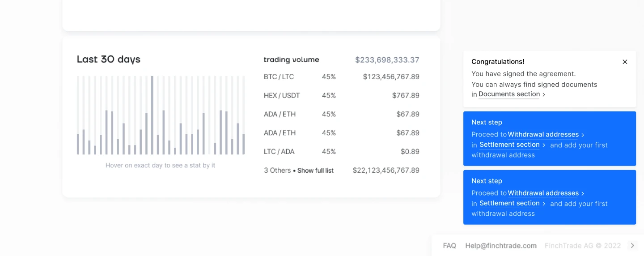Select the HEX / USDT pair row
The width and height of the screenshot is (644, 256).
(x=342, y=95)
